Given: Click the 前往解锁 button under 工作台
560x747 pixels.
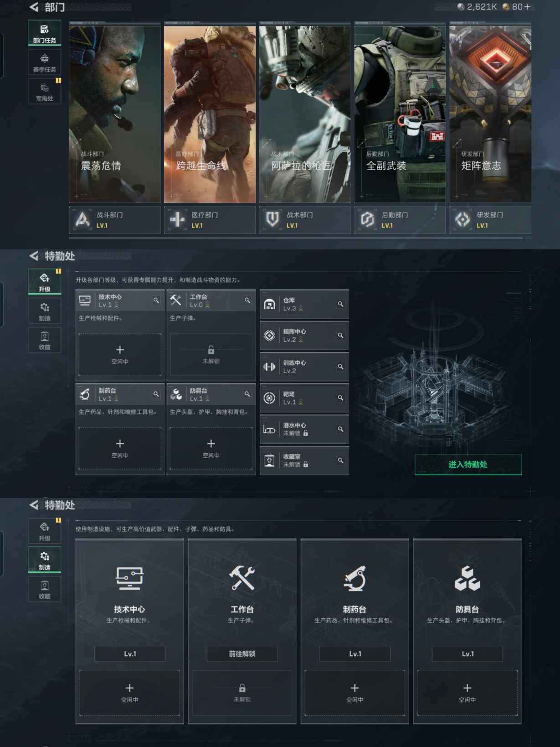Looking at the screenshot, I should pyautogui.click(x=242, y=654).
